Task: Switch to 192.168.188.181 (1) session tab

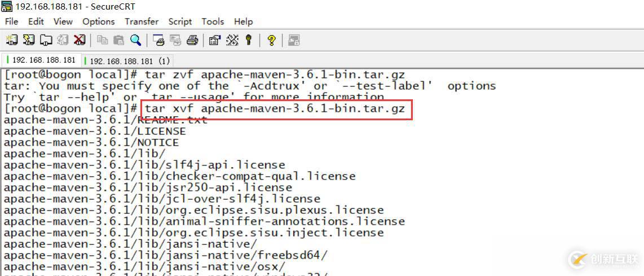Action: coord(128,61)
